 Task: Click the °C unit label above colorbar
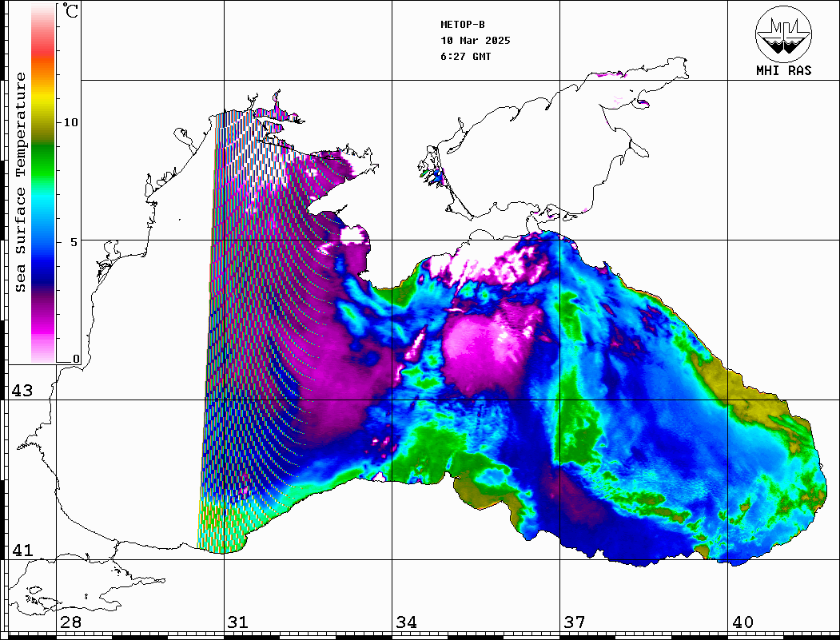[x=71, y=12]
